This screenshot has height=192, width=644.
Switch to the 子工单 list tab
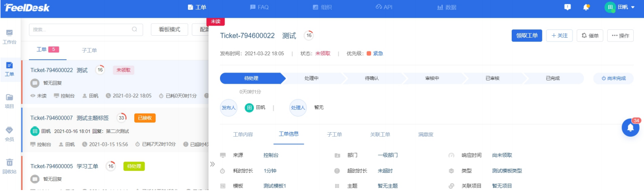tap(89, 50)
